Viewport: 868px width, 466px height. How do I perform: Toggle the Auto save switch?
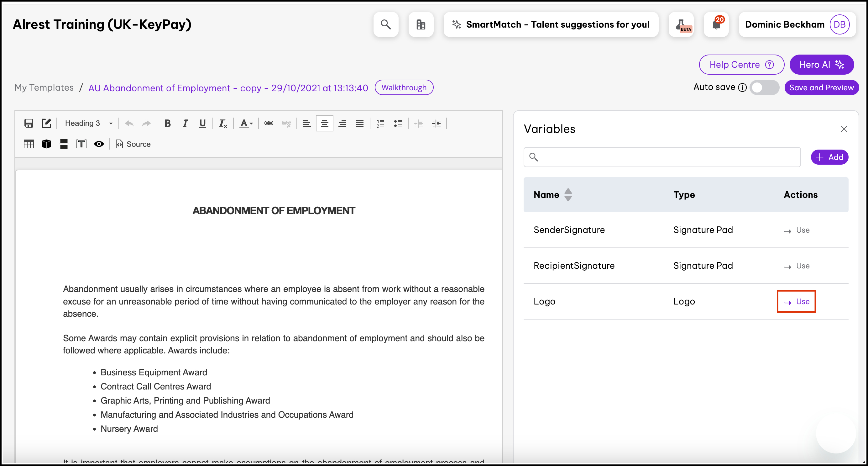(x=764, y=88)
